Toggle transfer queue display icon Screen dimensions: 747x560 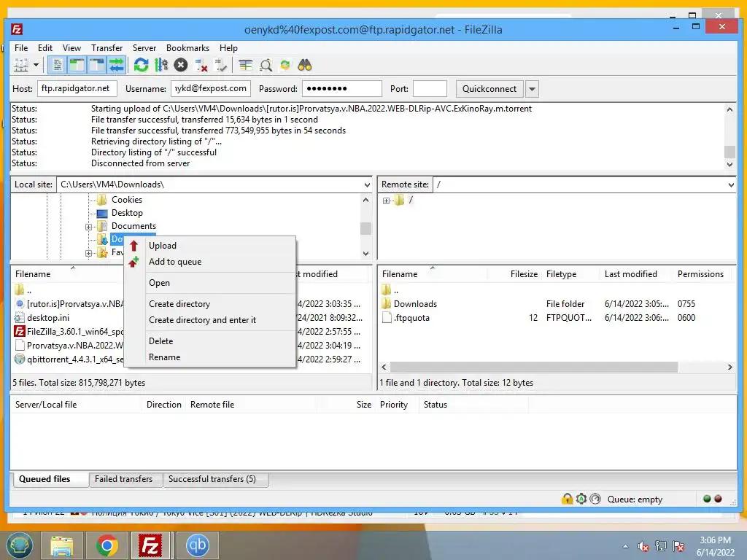(x=117, y=65)
